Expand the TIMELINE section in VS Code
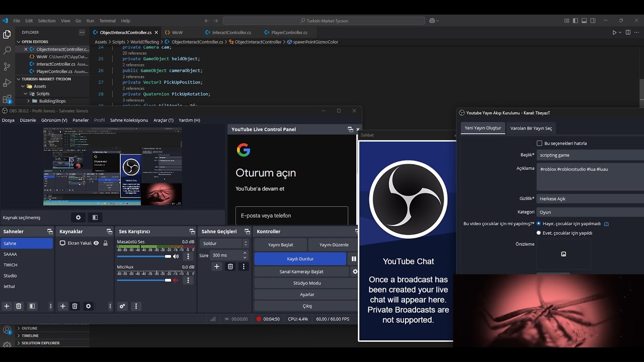644x362 pixels. (x=30, y=335)
